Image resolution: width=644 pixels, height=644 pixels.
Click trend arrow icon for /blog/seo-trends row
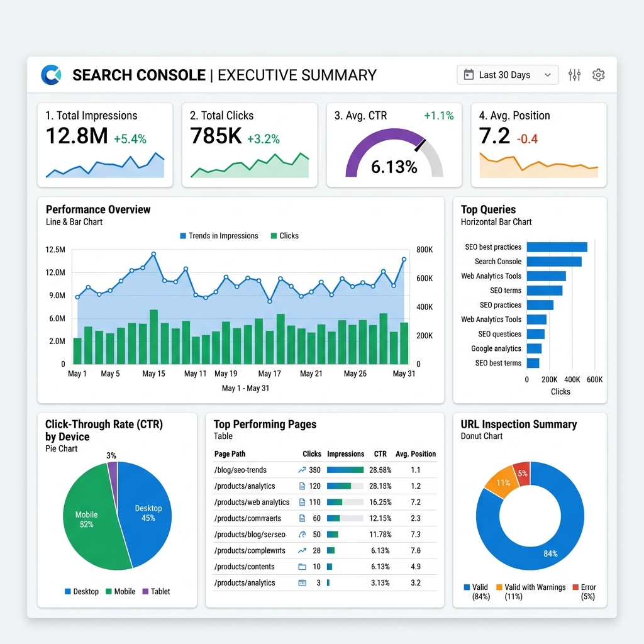click(x=302, y=470)
